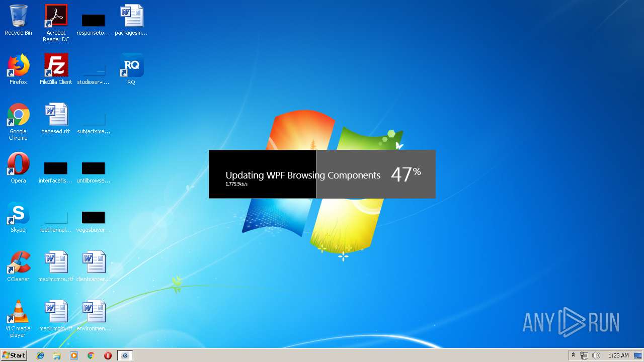
Task: Launch Skype desktop shortcut
Action: point(18,217)
